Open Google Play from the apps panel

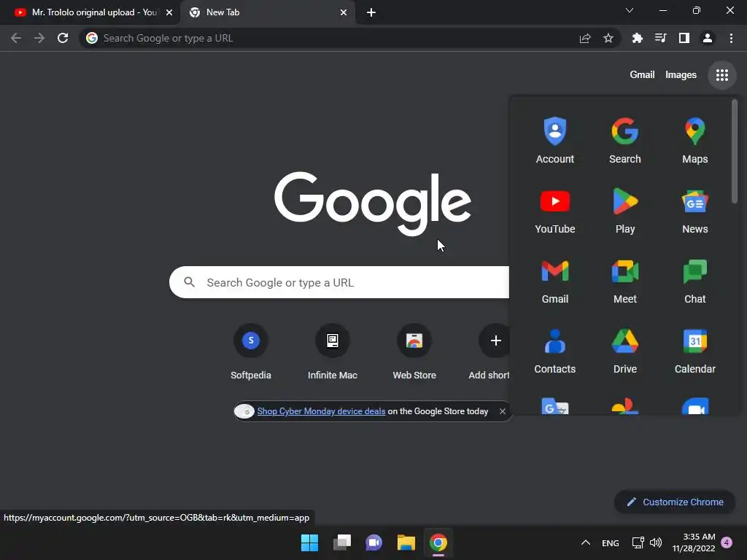624,211
